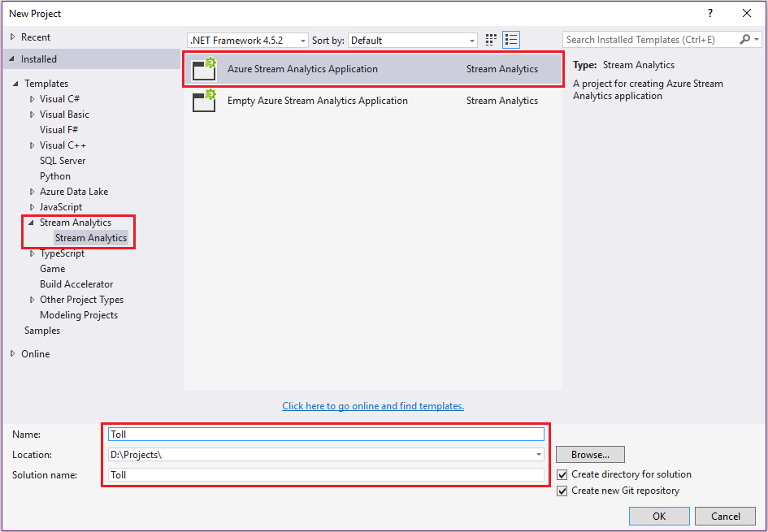
Task: Expand the Recent section
Action: [12, 37]
